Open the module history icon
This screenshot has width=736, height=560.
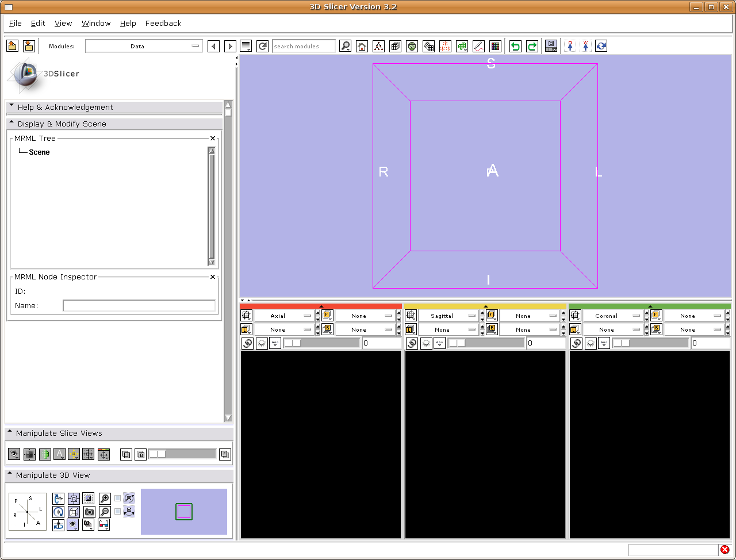pyautogui.click(x=246, y=46)
